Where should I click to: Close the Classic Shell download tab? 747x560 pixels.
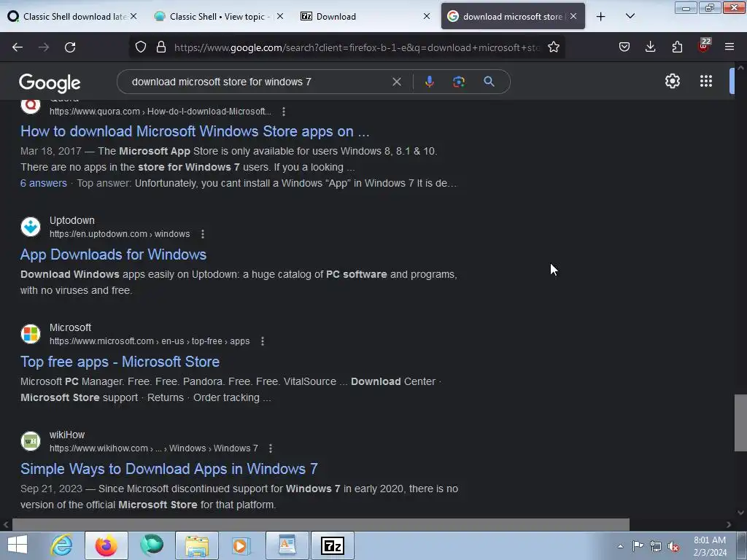[133, 16]
